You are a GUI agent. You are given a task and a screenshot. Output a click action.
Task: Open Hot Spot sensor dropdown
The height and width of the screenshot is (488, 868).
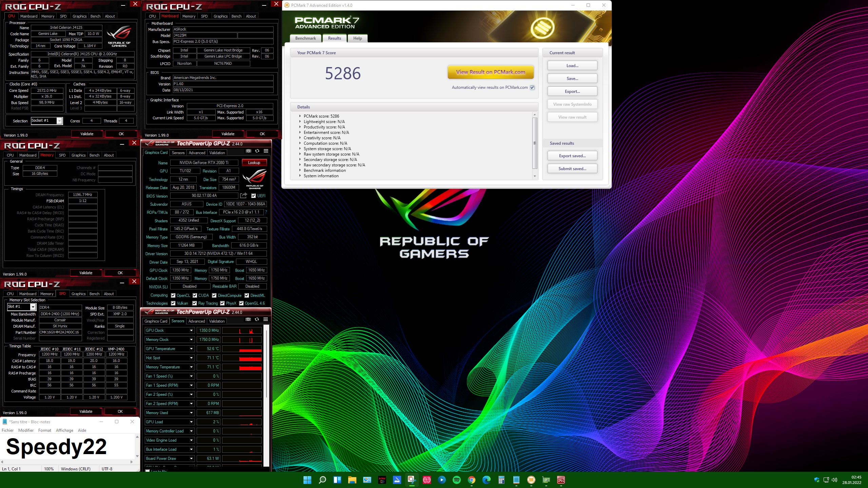pyautogui.click(x=191, y=358)
